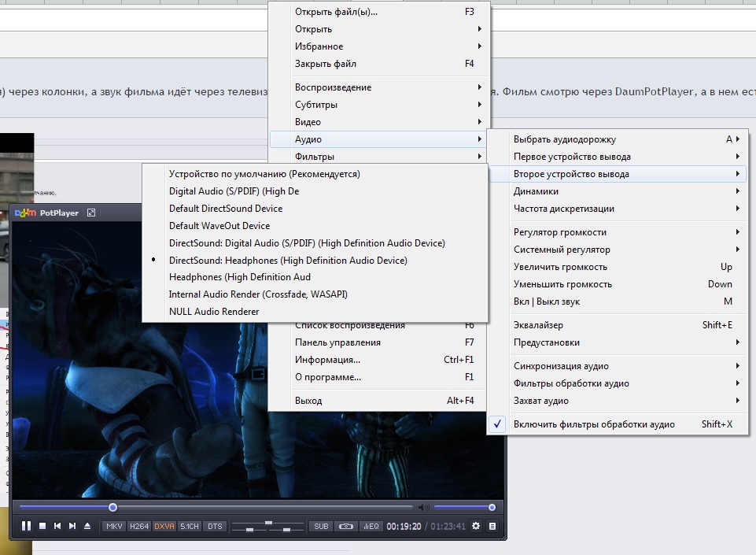The height and width of the screenshot is (555, 756).
Task: Click the eject/open file icon
Action: point(87,526)
